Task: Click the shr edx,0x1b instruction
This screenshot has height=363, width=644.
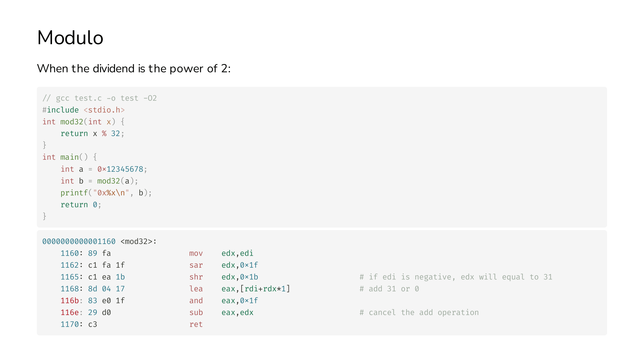Action: (x=224, y=277)
